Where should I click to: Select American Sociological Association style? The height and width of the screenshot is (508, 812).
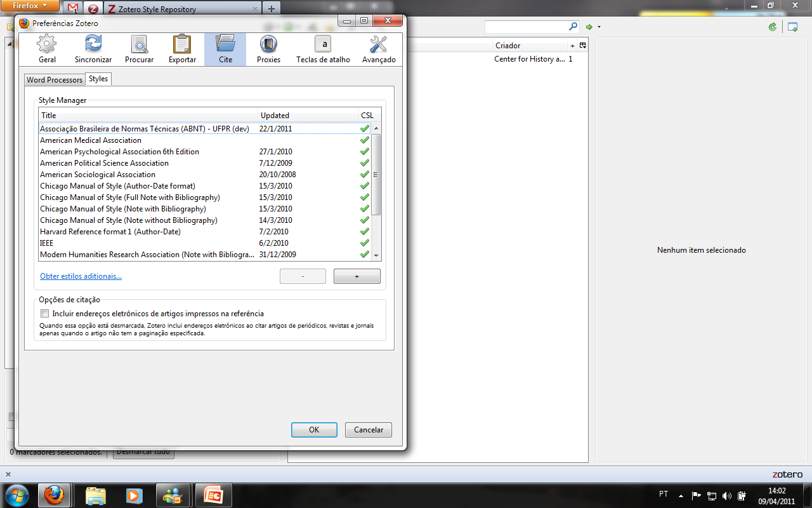click(x=205, y=175)
